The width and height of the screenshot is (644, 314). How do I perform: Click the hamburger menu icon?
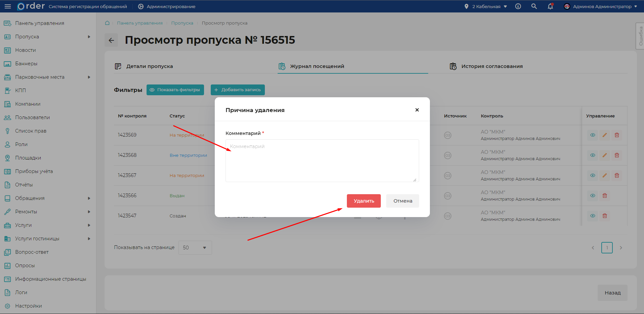coord(8,6)
